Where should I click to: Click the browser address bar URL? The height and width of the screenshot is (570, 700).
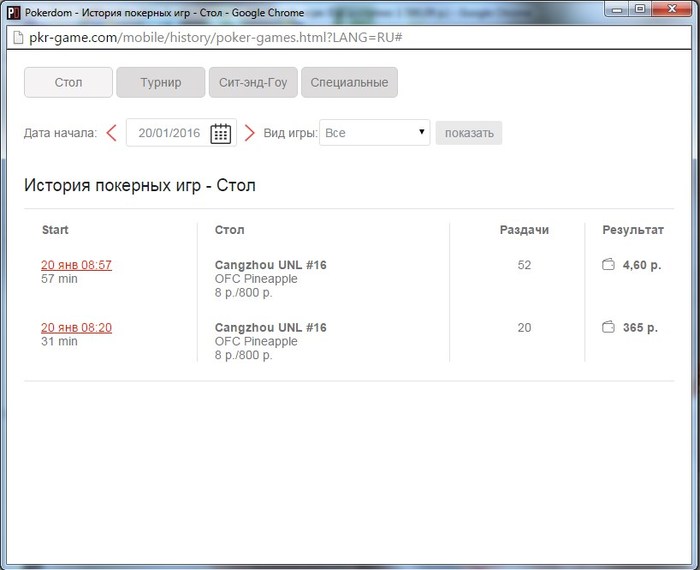point(216,37)
